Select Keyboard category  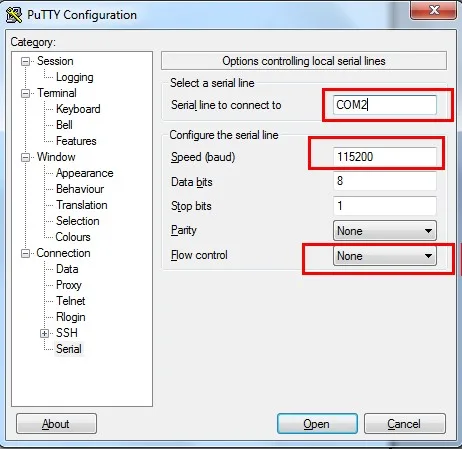pyautogui.click(x=78, y=109)
